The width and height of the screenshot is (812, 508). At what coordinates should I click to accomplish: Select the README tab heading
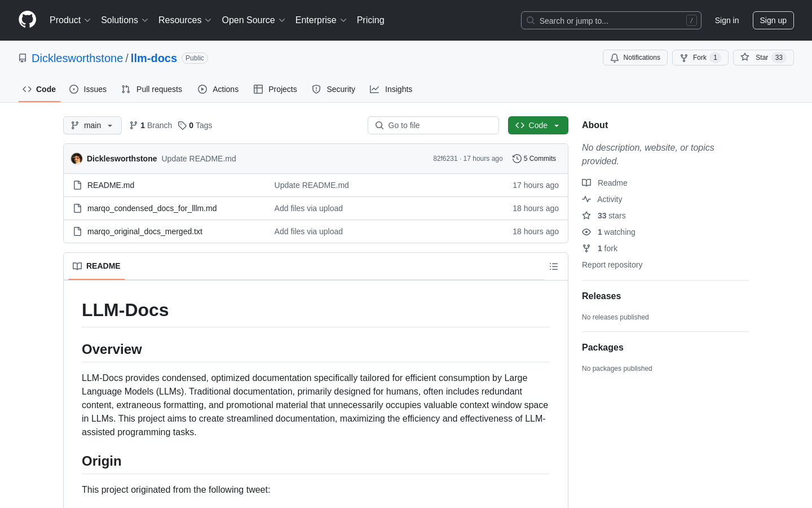point(96,266)
